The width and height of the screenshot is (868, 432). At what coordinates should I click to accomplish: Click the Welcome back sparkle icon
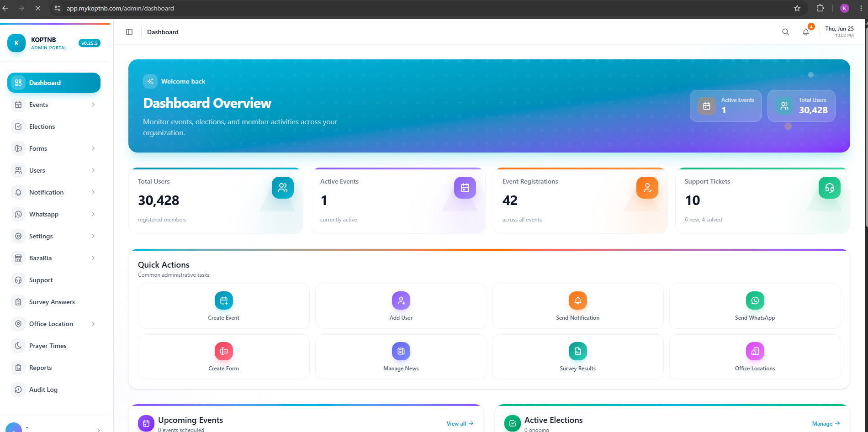click(150, 81)
